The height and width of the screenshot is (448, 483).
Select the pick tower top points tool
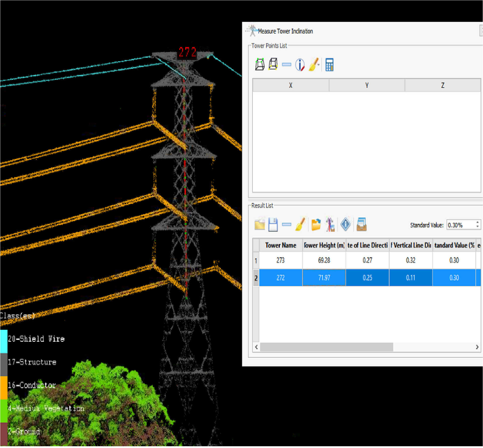tap(260, 64)
